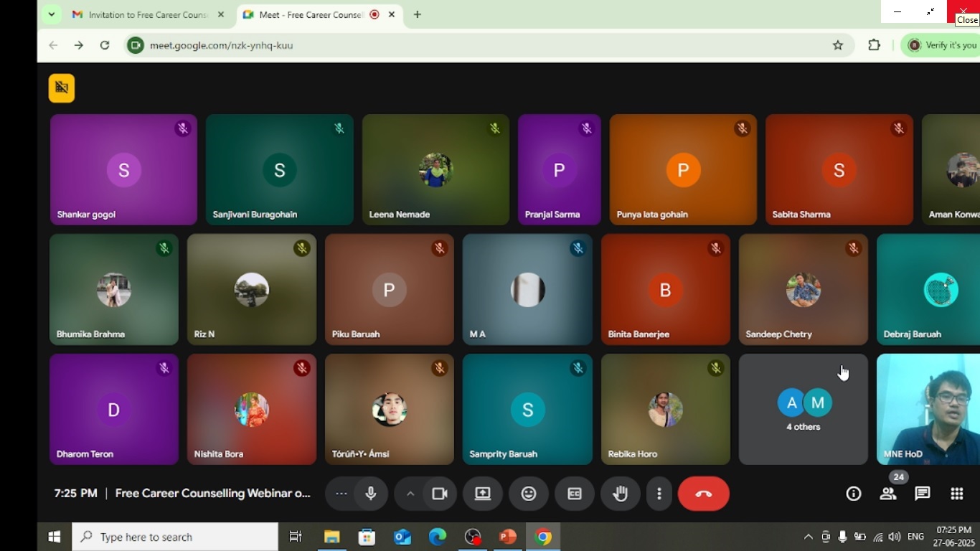The image size is (980, 551).
Task: Click the Verify it's you button
Action: click(x=942, y=45)
